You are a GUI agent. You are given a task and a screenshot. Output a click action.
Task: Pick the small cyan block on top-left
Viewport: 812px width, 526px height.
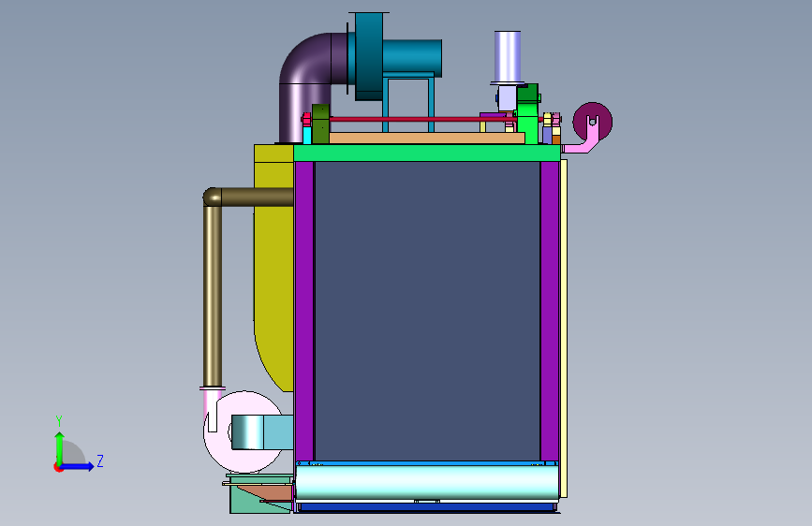pyautogui.click(x=307, y=136)
